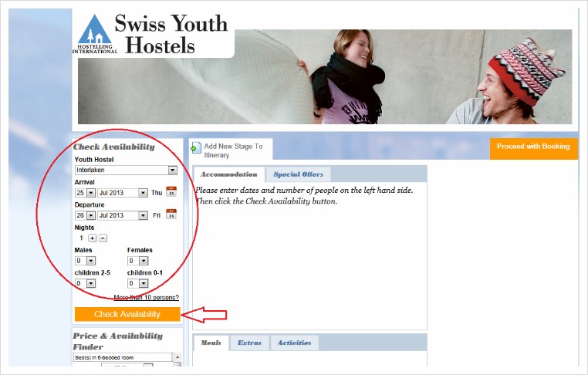Viewport: 588px width, 375px height.
Task: Switch to the Extras tab
Action: pyautogui.click(x=249, y=343)
